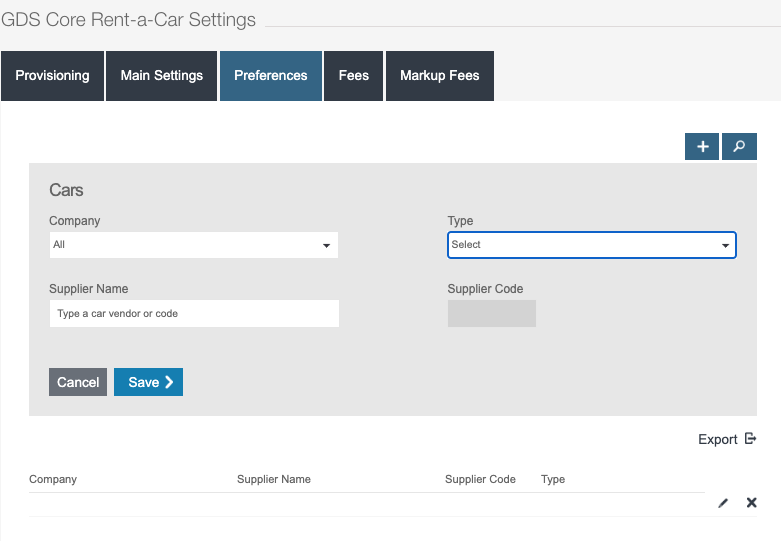
Task: Delete the row using the X icon
Action: 751,503
